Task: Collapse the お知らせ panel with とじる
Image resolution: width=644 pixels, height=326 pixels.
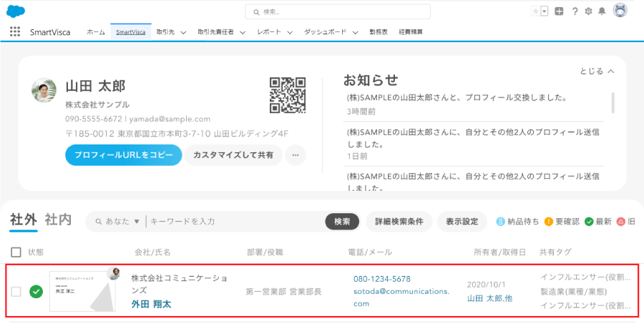Action: [x=596, y=71]
